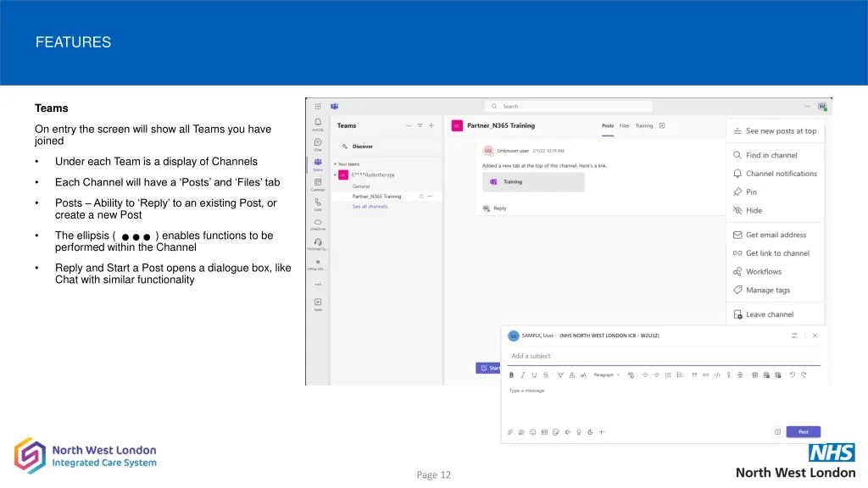Insert a code snippet in the composer
The image size is (868, 488).
click(717, 375)
